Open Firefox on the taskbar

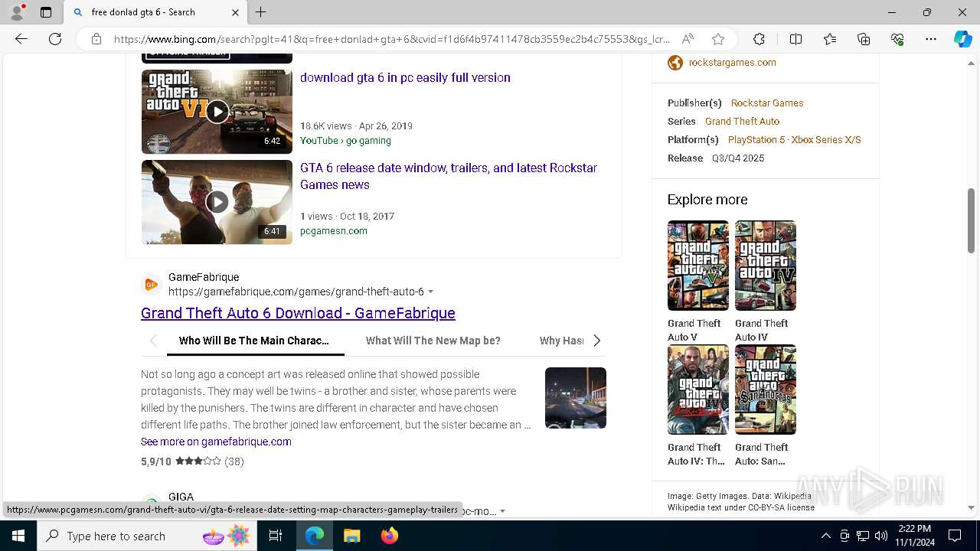(389, 536)
